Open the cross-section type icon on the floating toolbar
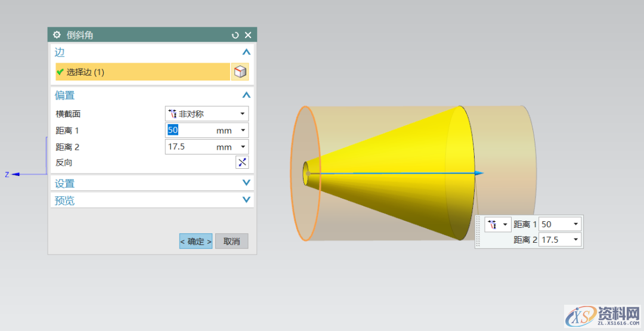This screenshot has height=331, width=644. (496, 224)
